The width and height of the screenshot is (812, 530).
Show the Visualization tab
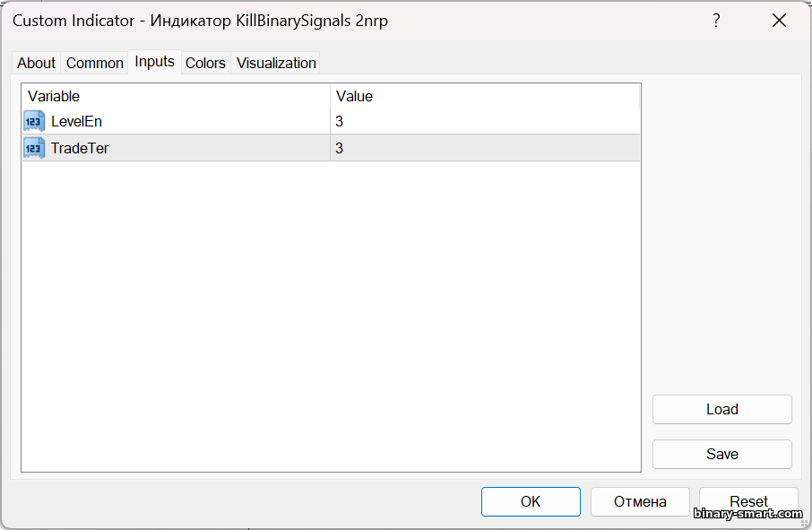[x=276, y=63]
